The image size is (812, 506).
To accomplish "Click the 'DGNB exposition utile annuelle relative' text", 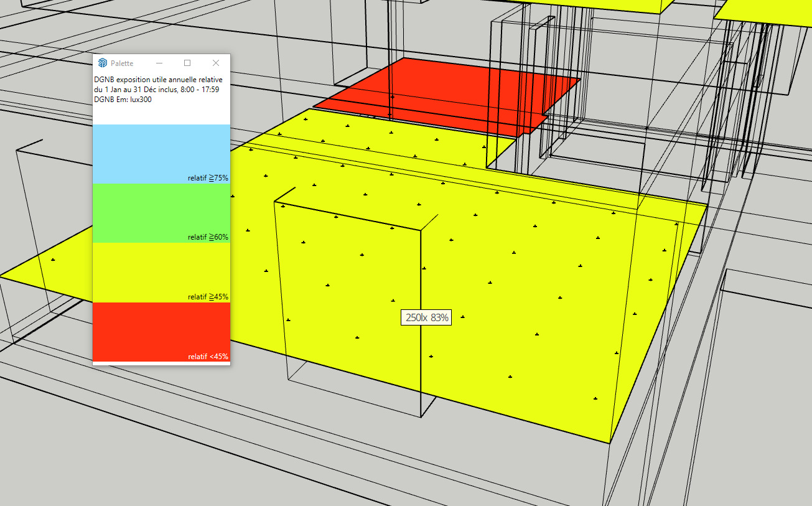I will pos(158,80).
